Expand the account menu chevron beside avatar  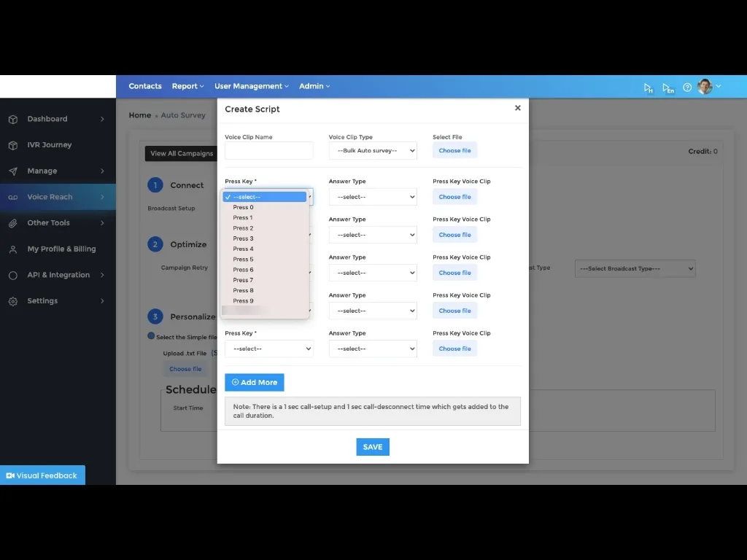(x=719, y=86)
